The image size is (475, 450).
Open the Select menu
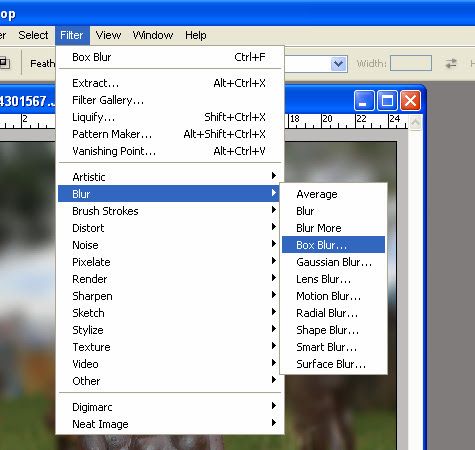(x=33, y=35)
